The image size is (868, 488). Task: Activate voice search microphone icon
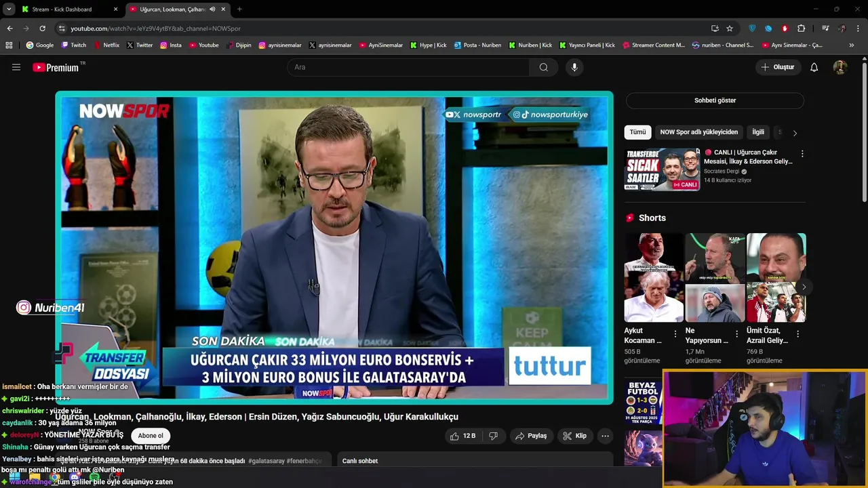(x=574, y=67)
